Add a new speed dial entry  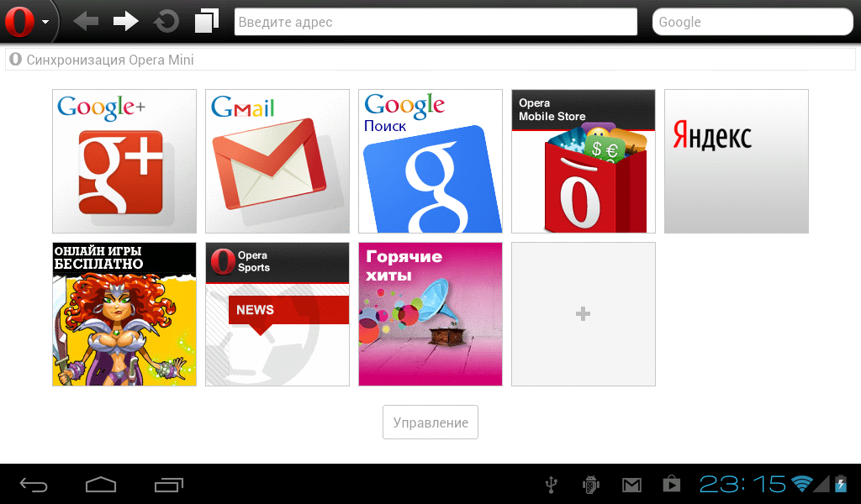[584, 314]
